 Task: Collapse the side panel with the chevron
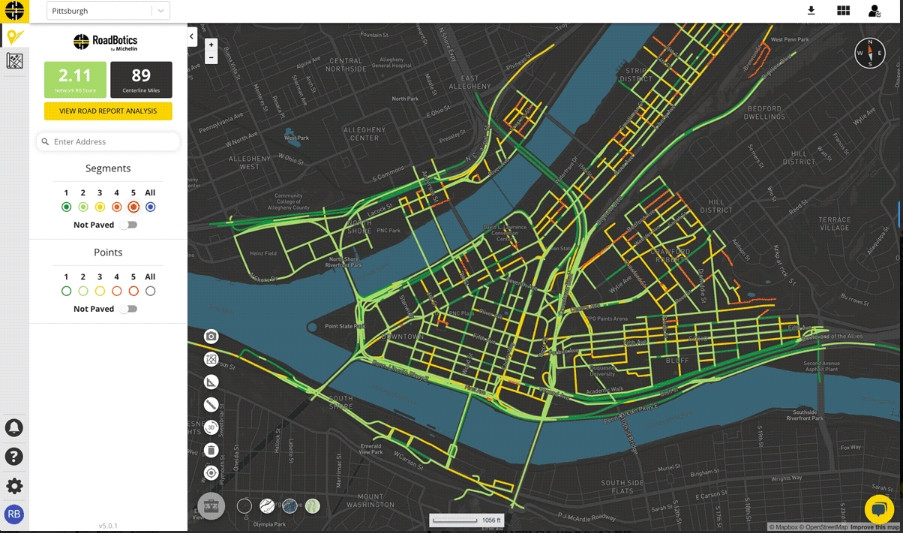point(192,37)
